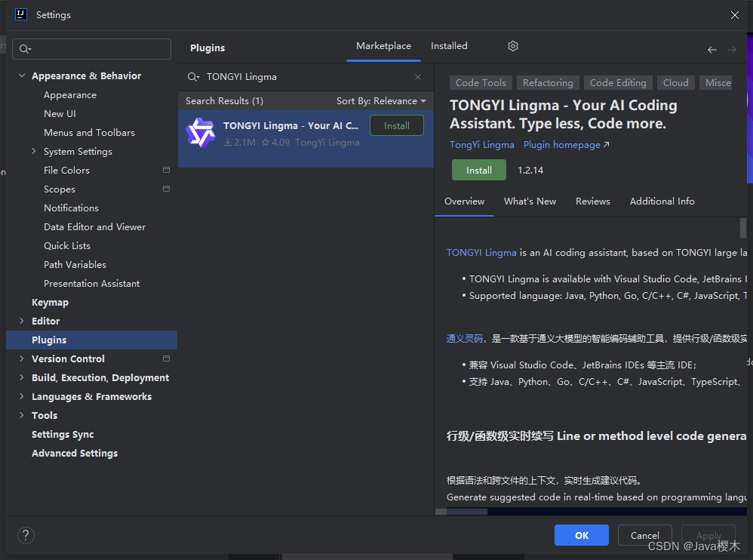753x560 pixels.
Task: Navigate back with the left arrow
Action: (712, 50)
